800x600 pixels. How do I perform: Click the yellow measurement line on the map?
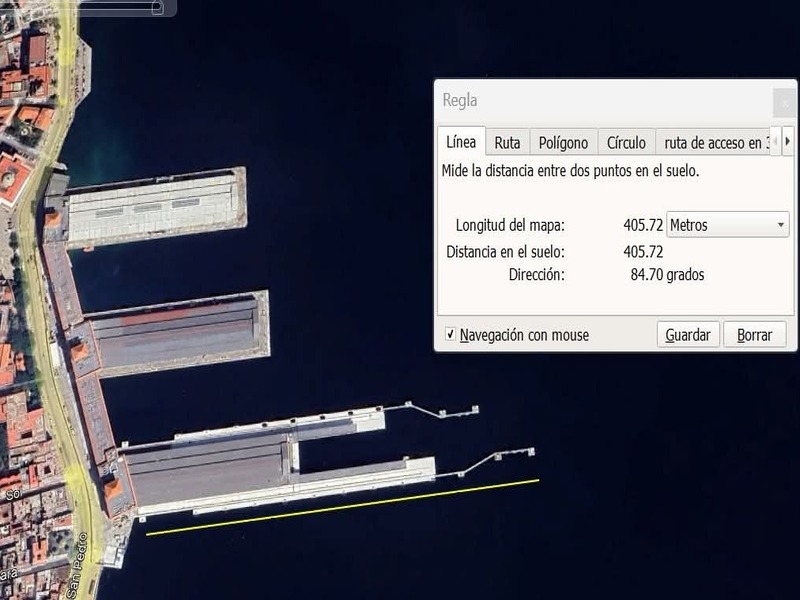tap(340, 508)
